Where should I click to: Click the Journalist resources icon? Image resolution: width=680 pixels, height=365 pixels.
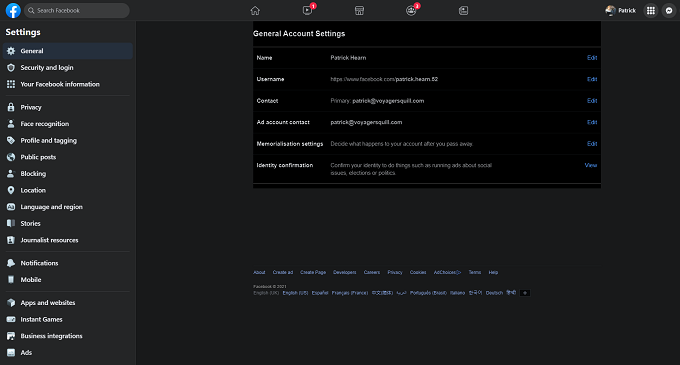[11, 240]
